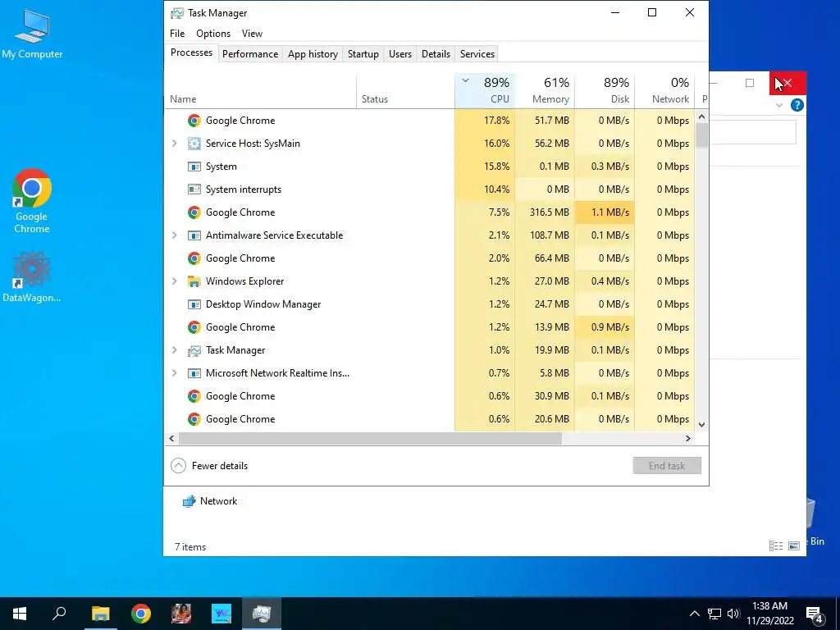Select the Google Chrome desktop shortcut
The width and height of the screenshot is (840, 630).
click(32, 201)
